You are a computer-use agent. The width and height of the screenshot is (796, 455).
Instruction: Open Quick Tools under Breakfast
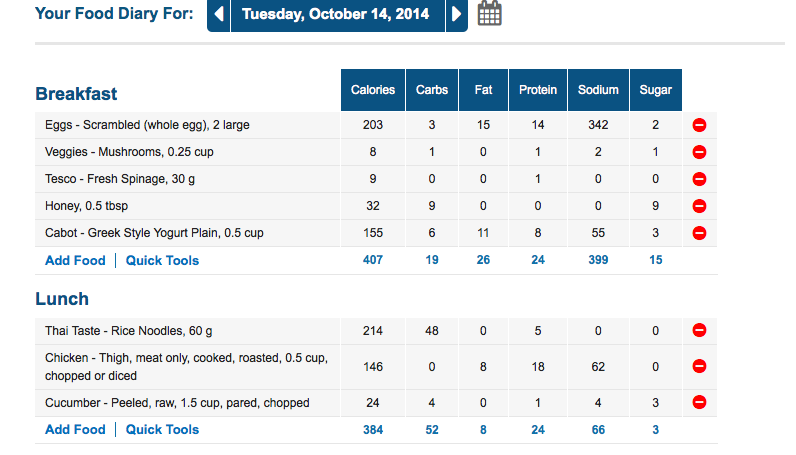click(162, 260)
